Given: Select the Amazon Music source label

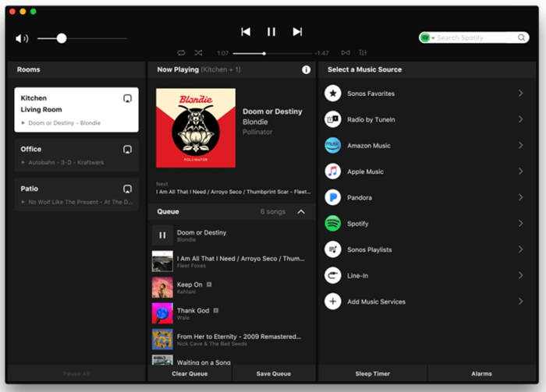Looking at the screenshot, I should (369, 146).
